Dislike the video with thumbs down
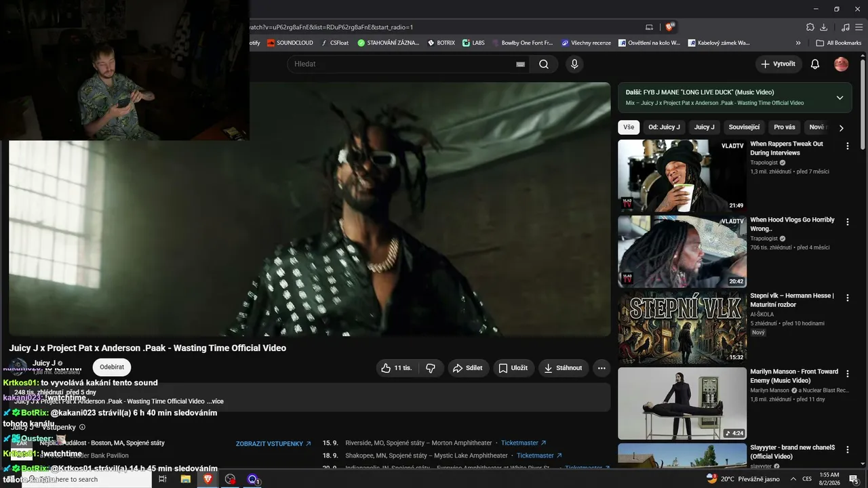Image resolution: width=868 pixels, height=488 pixels. tap(430, 368)
